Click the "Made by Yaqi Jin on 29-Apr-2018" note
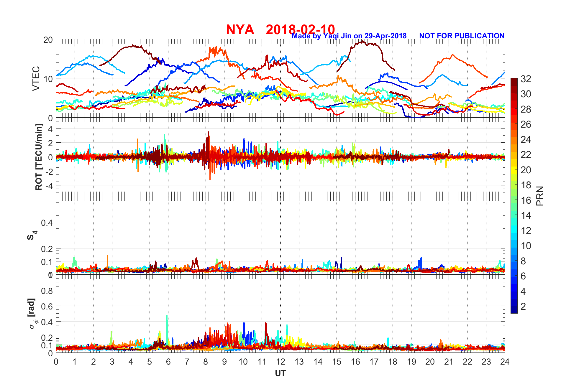 349,36
